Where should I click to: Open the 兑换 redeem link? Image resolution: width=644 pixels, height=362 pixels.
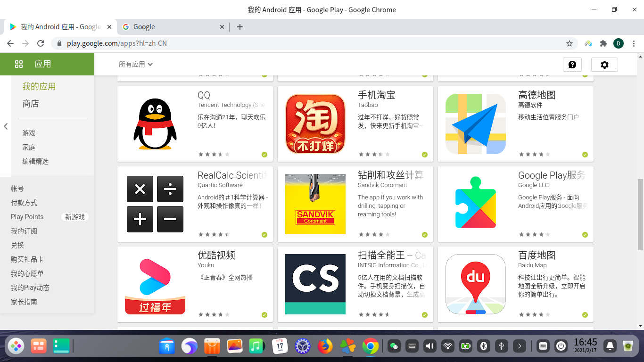click(x=17, y=245)
